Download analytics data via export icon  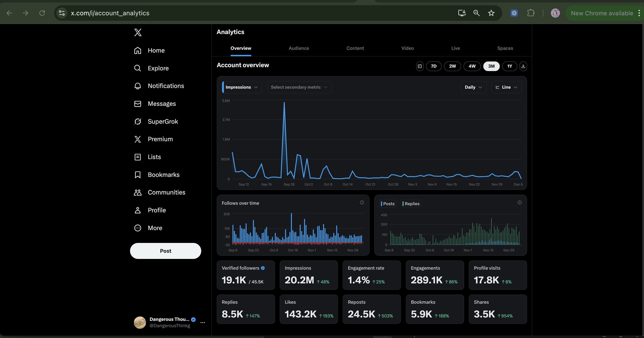coord(523,66)
